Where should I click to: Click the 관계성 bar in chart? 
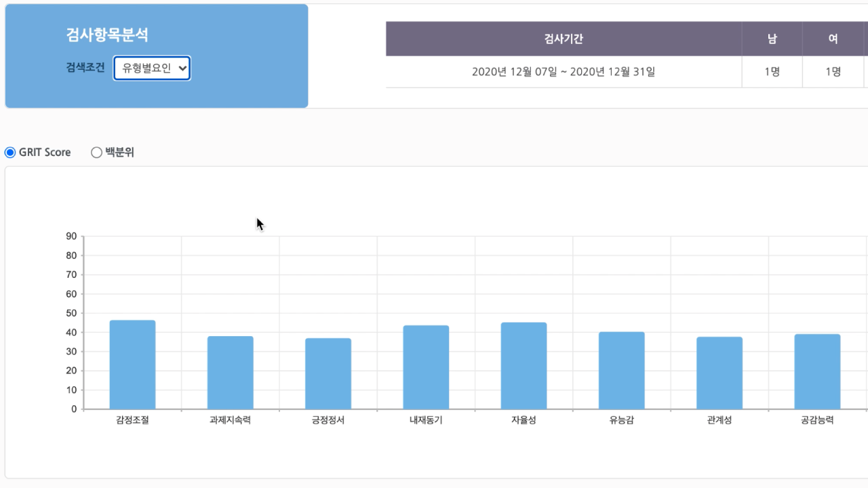click(x=719, y=373)
